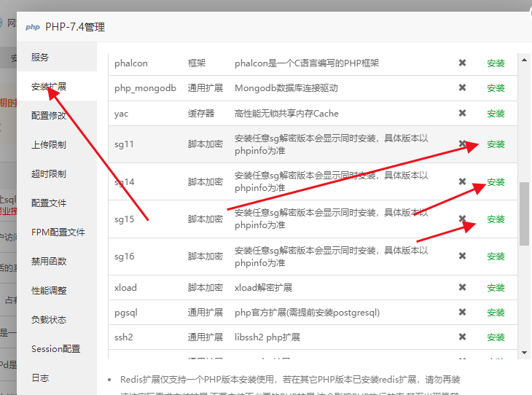Image resolution: width=532 pixels, height=395 pixels.
Task: Install the ssh2 extension
Action: (496, 337)
